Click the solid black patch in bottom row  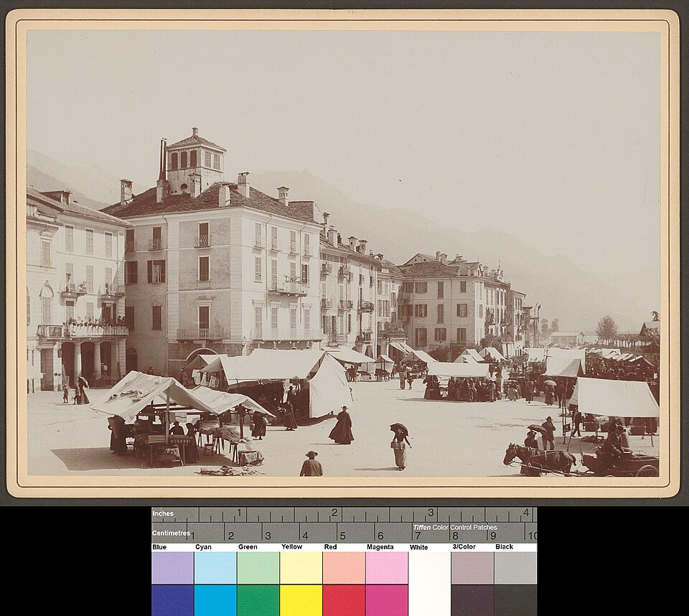click(x=515, y=600)
